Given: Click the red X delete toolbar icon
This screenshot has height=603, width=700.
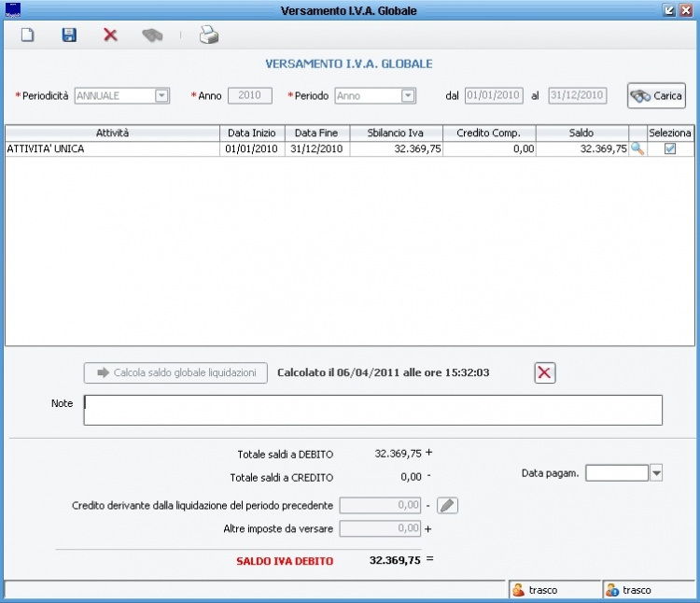Looking at the screenshot, I should (110, 35).
